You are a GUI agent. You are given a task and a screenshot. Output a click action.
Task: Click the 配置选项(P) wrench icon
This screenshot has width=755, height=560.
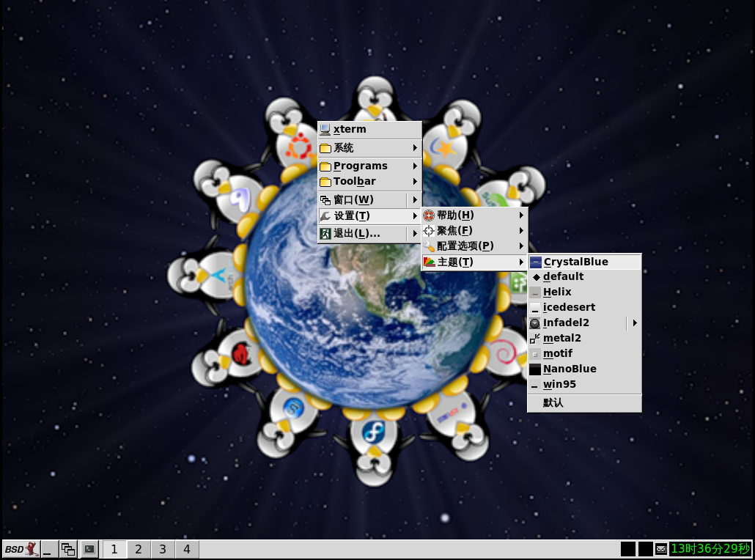pyautogui.click(x=429, y=246)
